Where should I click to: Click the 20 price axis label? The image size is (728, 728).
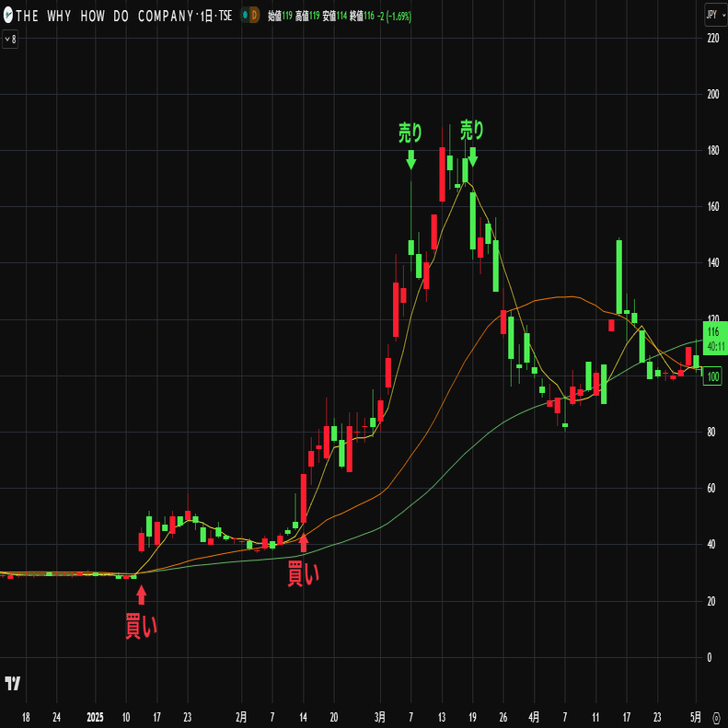coord(711,601)
